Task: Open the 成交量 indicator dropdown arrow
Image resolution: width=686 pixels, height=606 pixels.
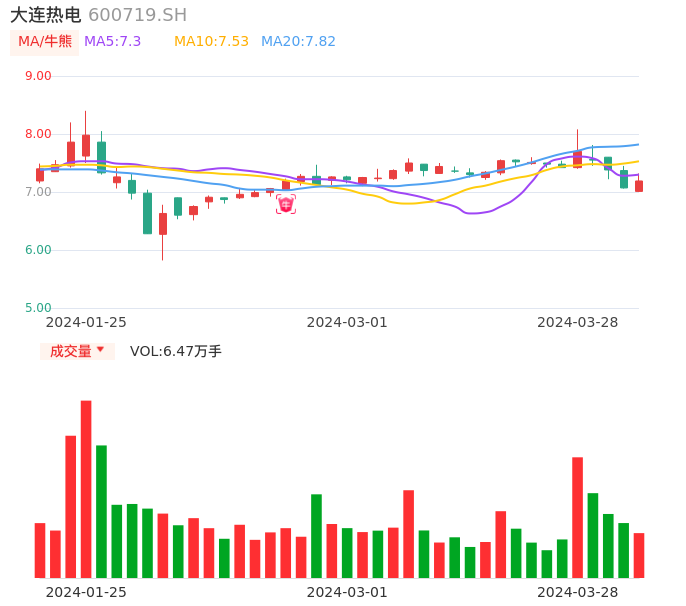Action: [100, 350]
